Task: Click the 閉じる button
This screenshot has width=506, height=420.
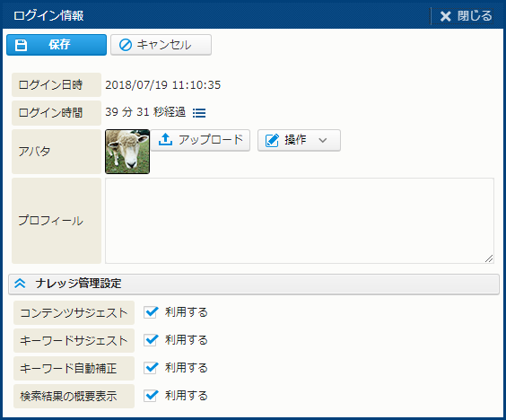Action: coord(466,16)
